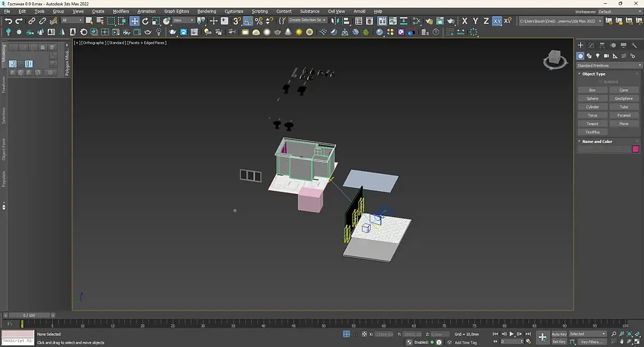Activate the Select and Rotate tool
The width and height of the screenshot is (644, 347).
click(x=145, y=21)
